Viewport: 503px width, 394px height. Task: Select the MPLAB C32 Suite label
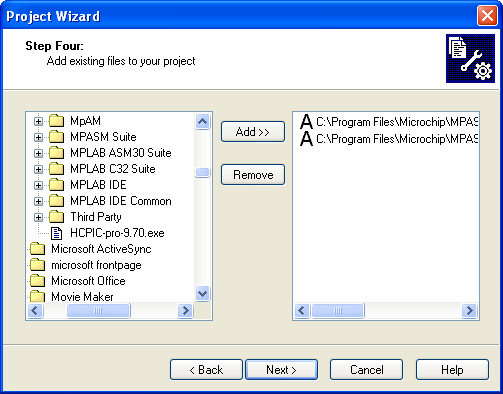pyautogui.click(x=113, y=169)
